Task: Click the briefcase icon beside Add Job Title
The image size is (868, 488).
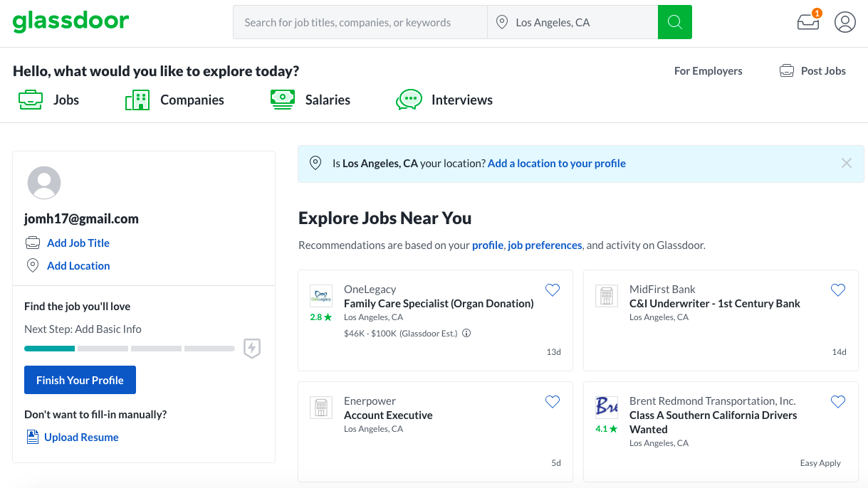Action: point(33,243)
